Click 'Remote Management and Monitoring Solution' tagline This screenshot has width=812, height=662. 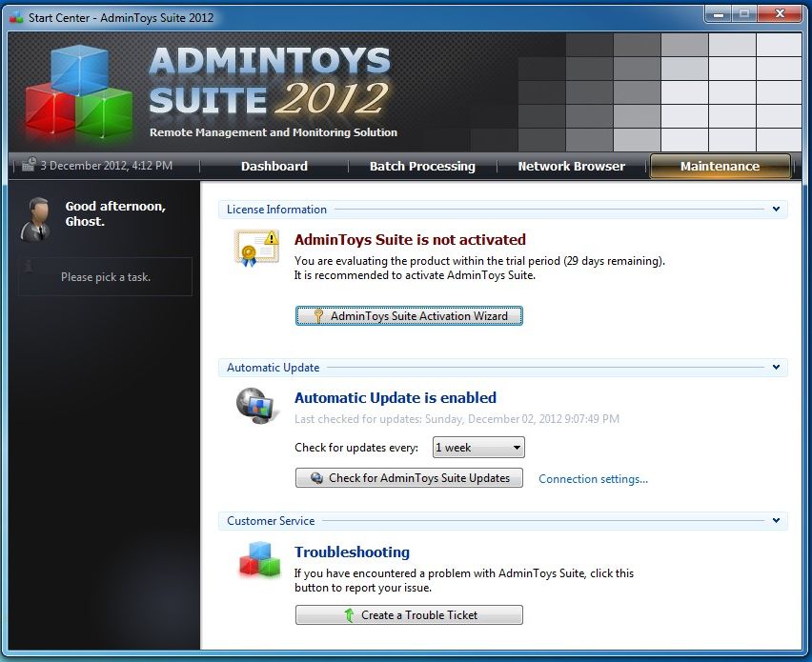274,132
